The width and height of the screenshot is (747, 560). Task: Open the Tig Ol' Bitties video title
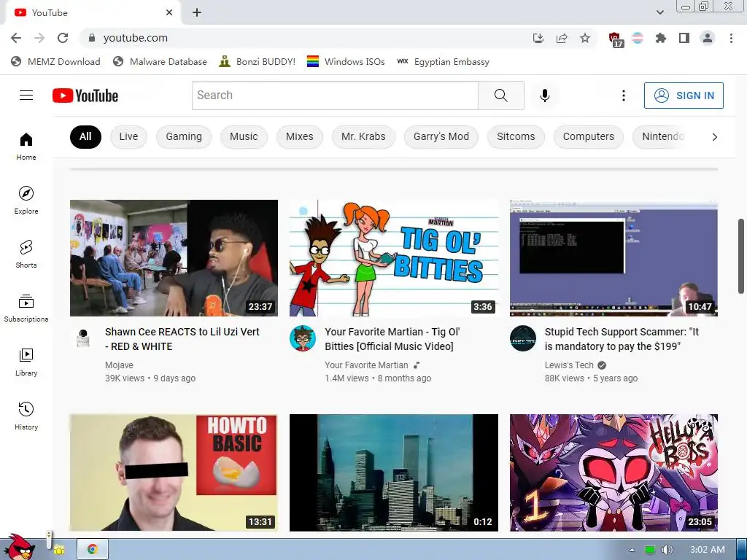point(392,339)
